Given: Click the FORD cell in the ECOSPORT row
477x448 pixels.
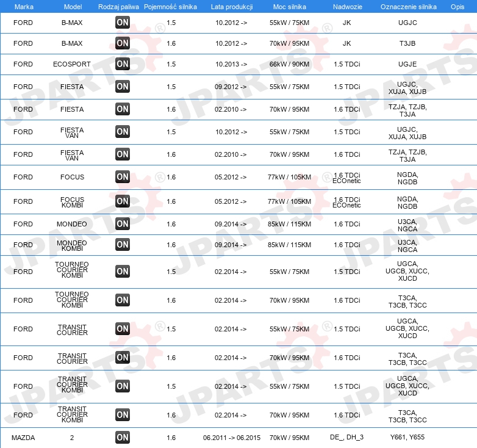Looking at the screenshot, I should tap(23, 64).
